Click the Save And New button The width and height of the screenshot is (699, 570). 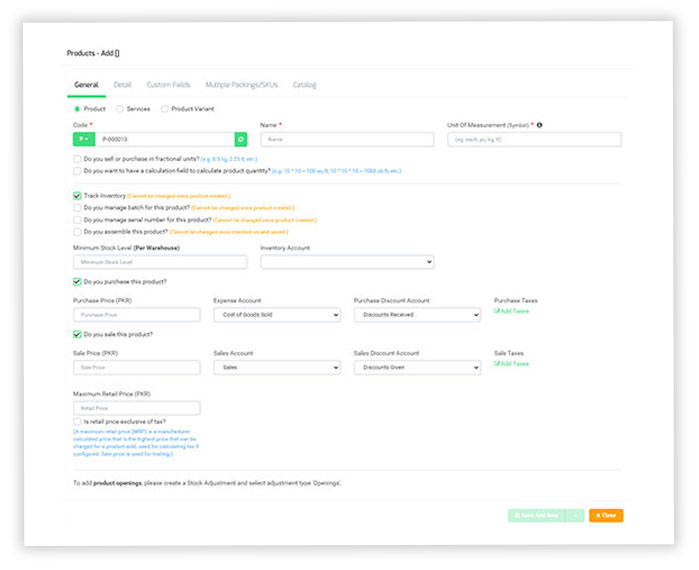pos(535,516)
